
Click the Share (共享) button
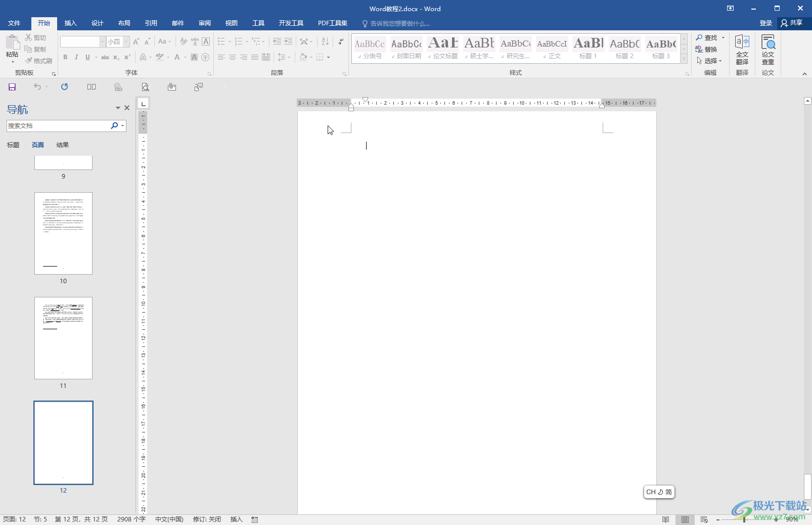[x=792, y=23]
